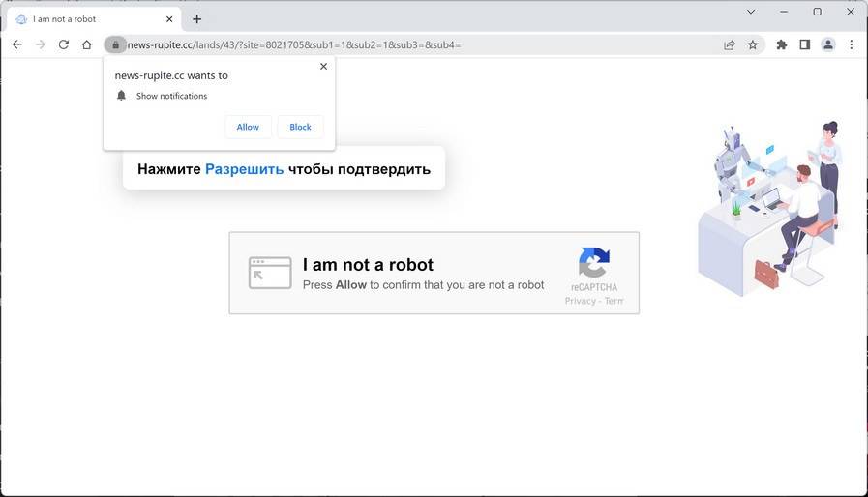868x497 pixels.
Task: Click the address bar URL
Action: click(294, 44)
